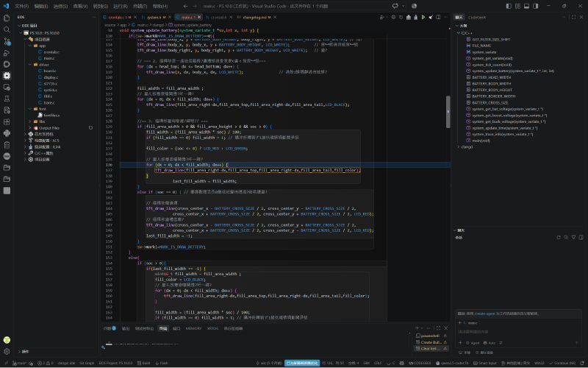Screen dimensions: 588x368
Task: Toggle the primary side bar layout button
Action: (509, 6)
